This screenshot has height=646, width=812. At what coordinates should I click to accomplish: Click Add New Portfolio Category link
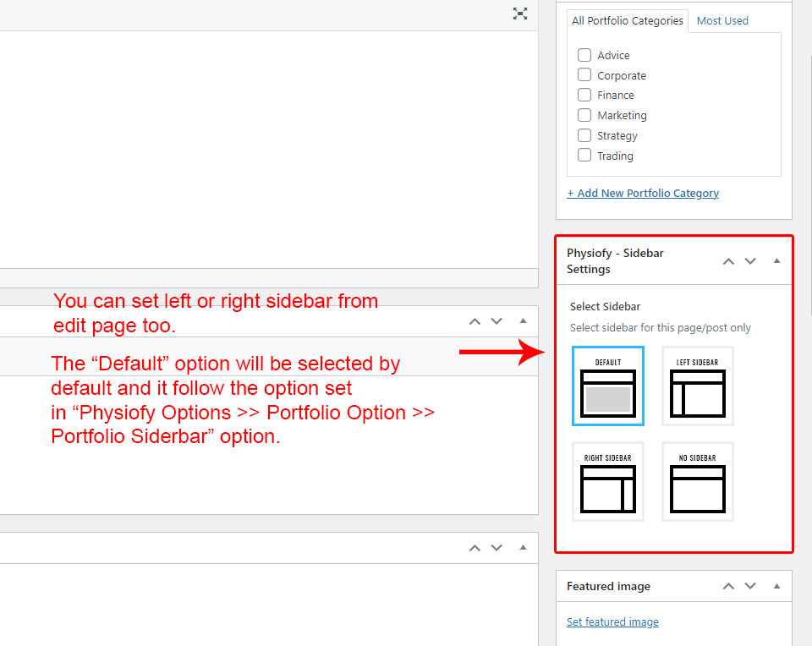pyautogui.click(x=643, y=193)
